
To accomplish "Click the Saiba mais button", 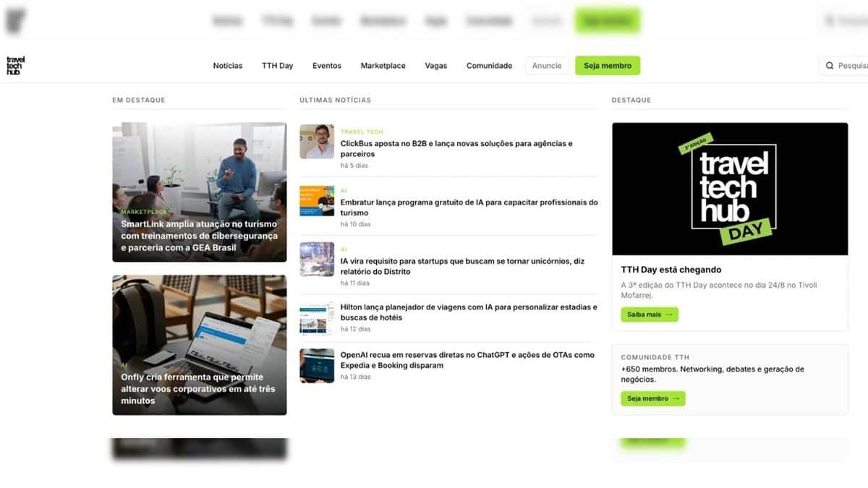I will click(x=649, y=314).
